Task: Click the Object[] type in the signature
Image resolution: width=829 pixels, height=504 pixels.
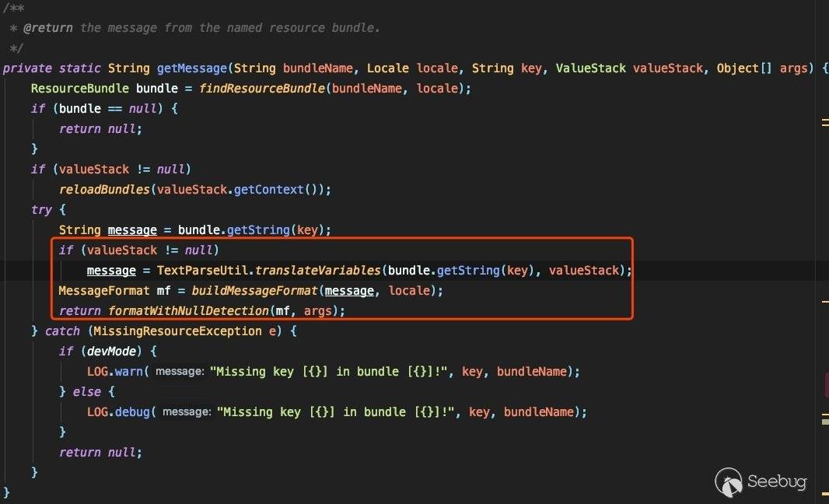Action: (x=744, y=68)
